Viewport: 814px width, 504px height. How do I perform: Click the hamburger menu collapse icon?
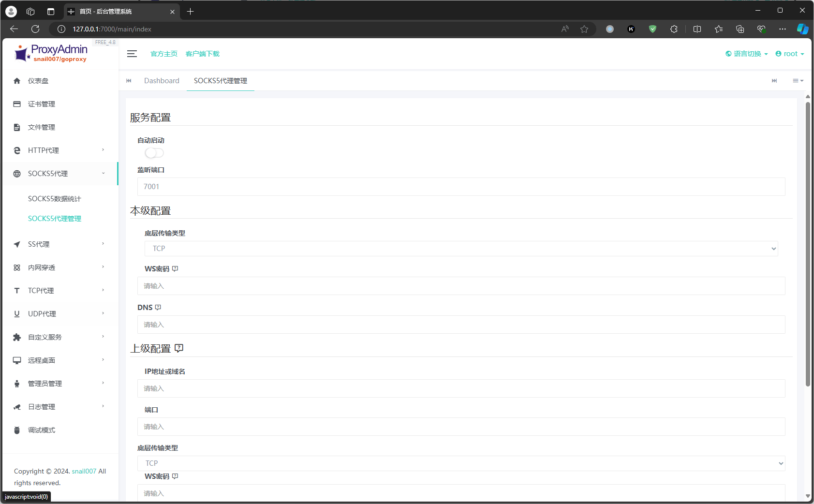(132, 54)
